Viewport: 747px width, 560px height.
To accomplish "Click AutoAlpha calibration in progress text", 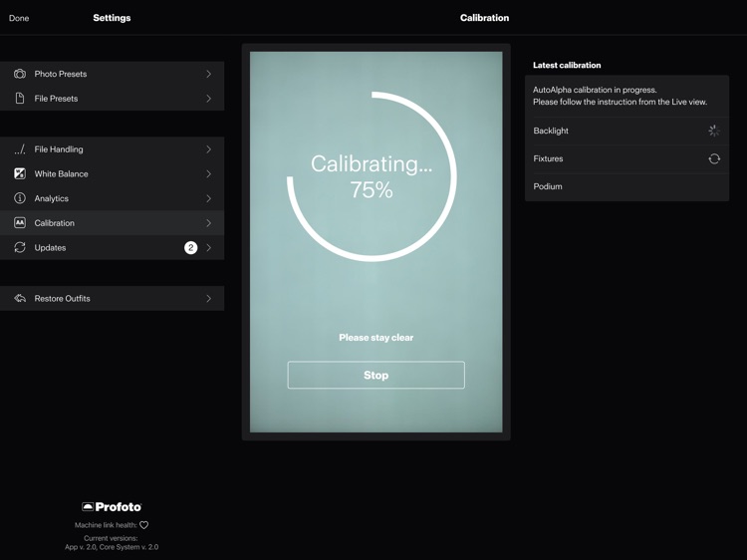I will click(x=595, y=90).
